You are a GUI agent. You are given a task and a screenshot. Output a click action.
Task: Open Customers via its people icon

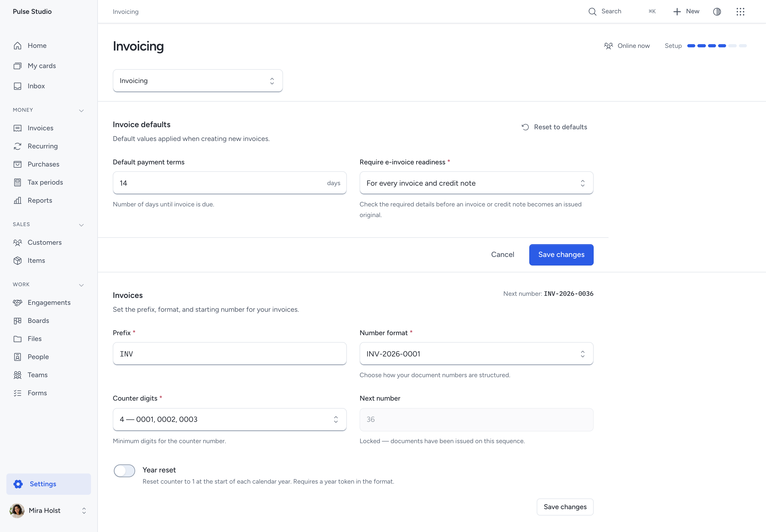point(17,243)
